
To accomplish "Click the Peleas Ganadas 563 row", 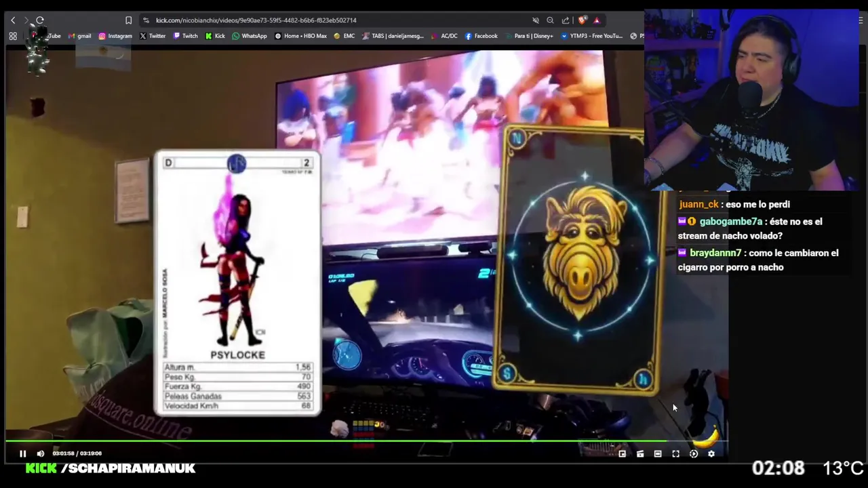I will click(x=237, y=396).
